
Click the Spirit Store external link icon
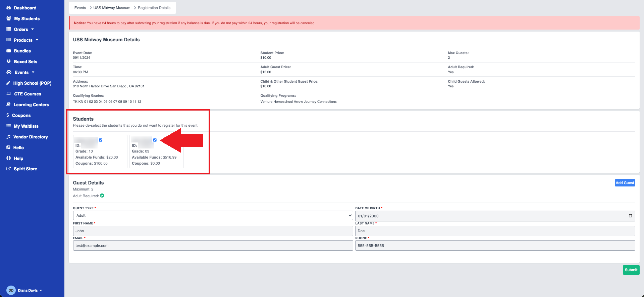click(9, 169)
